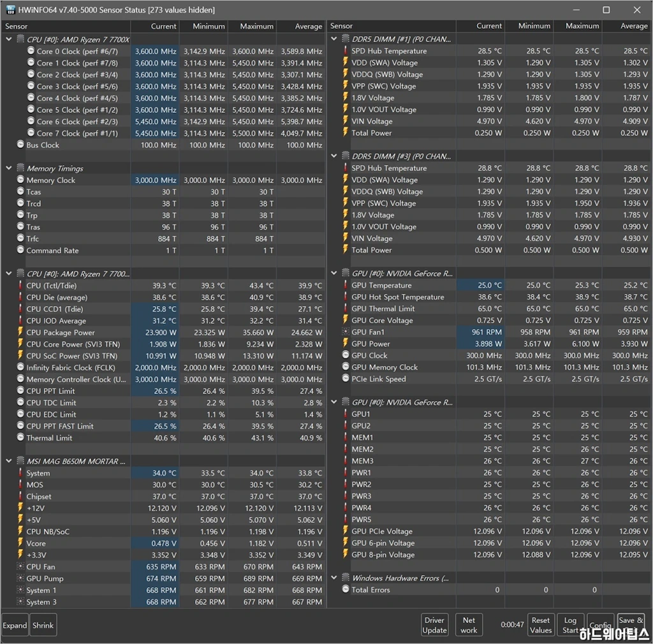Reset Values of all sensors
Viewport: 653px width, 644px height.
541,625
